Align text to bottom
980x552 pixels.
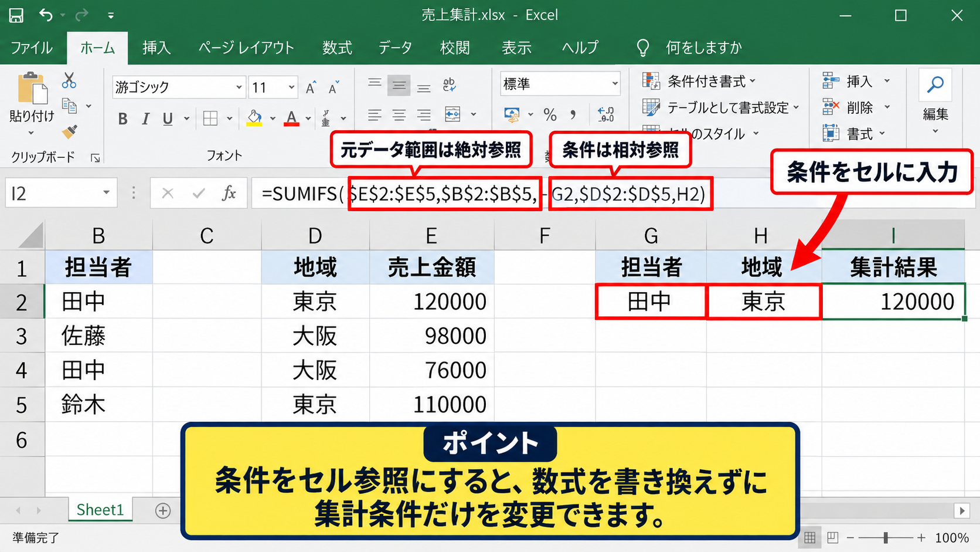coord(424,88)
